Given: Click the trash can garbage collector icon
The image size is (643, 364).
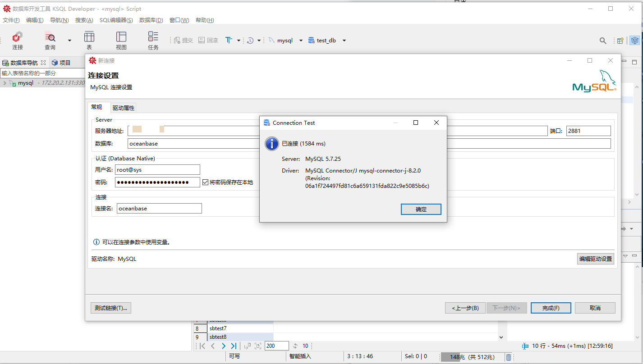Looking at the screenshot, I should (509, 357).
